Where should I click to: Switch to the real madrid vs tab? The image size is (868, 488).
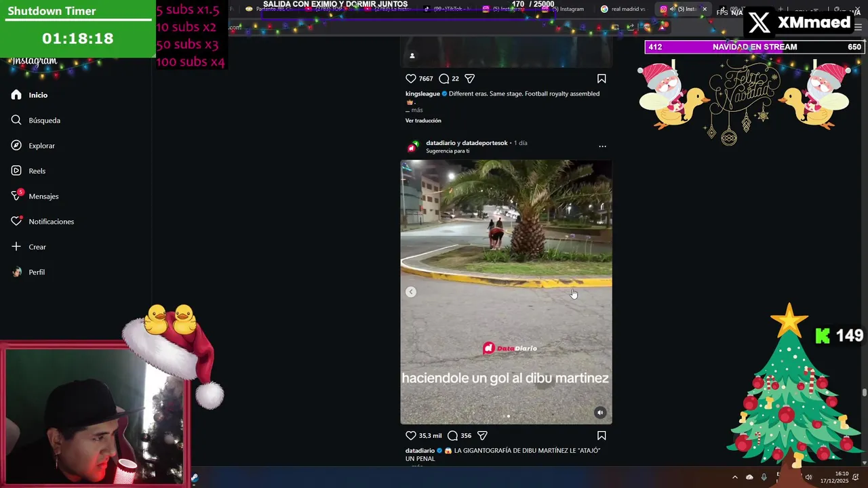[x=623, y=9]
